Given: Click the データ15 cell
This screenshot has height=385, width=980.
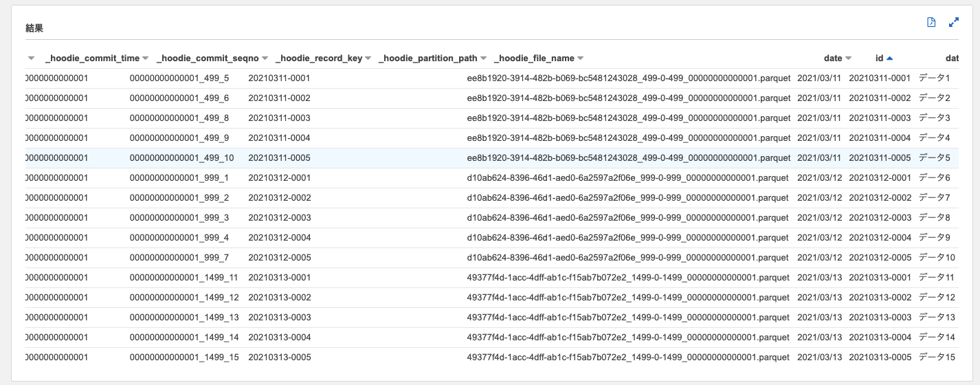Looking at the screenshot, I should coord(937,357).
